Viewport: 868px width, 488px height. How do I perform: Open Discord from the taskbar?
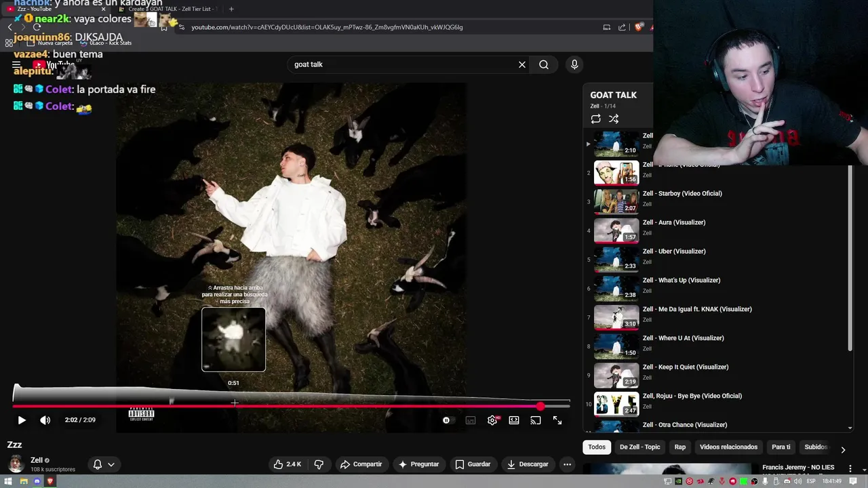(x=37, y=481)
